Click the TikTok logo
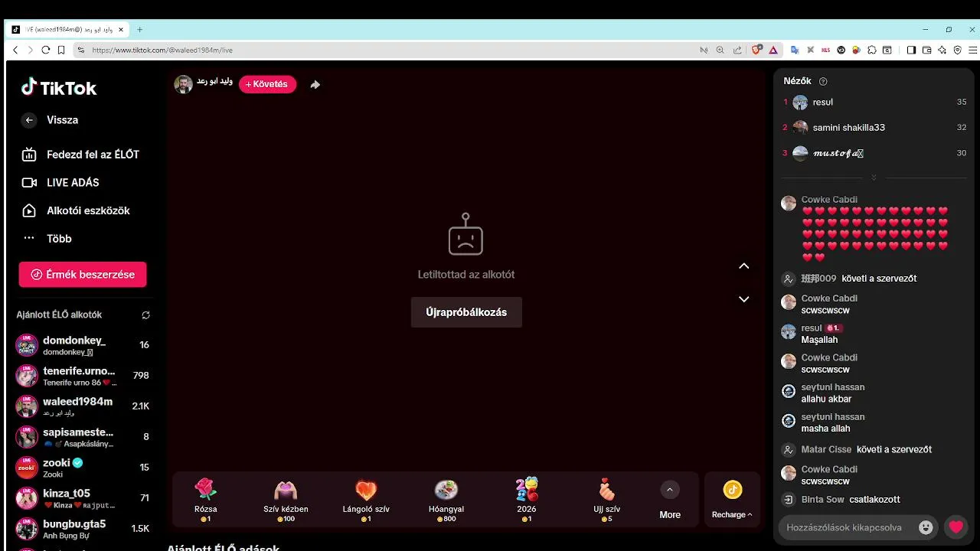 59,87
